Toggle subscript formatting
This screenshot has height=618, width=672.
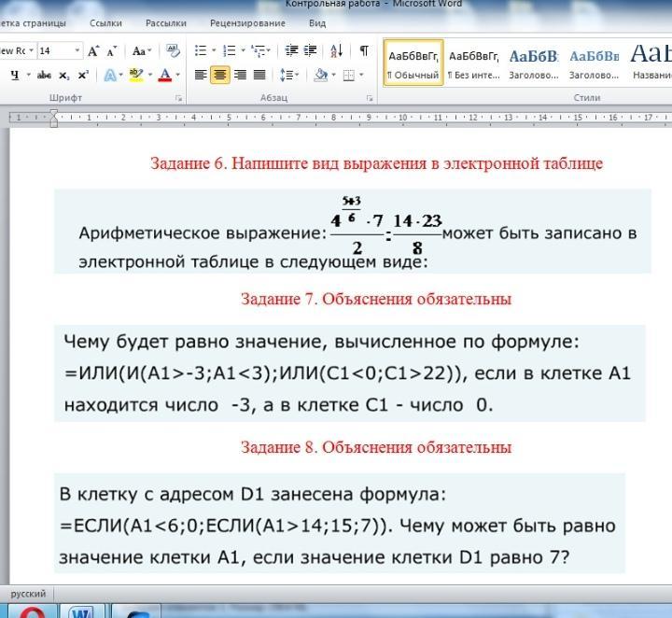(63, 76)
